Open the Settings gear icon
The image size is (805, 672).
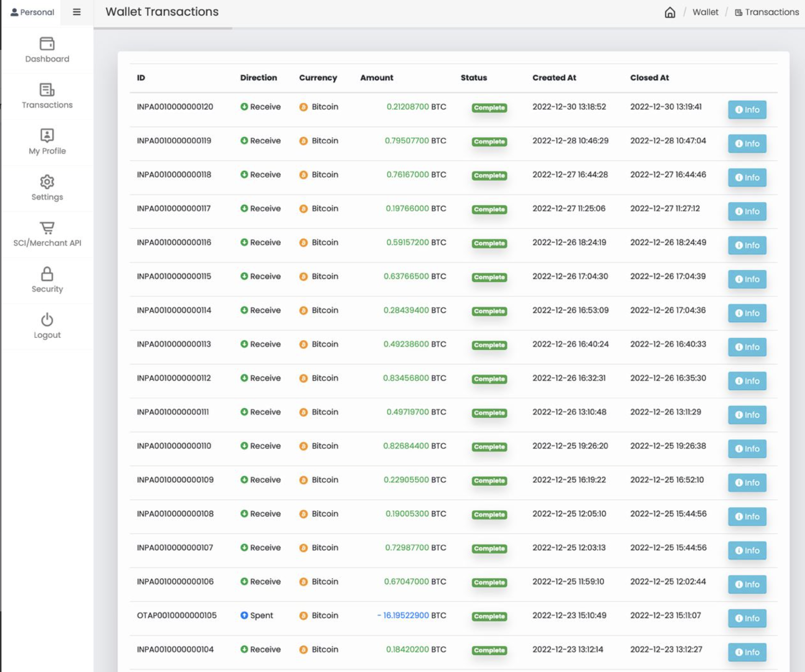(x=47, y=182)
